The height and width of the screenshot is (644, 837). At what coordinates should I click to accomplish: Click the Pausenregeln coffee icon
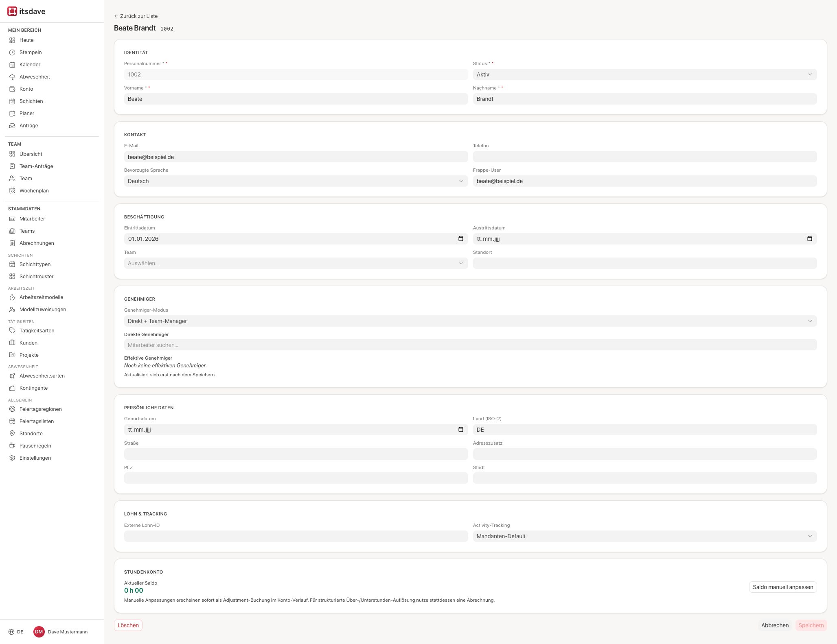(x=12, y=446)
